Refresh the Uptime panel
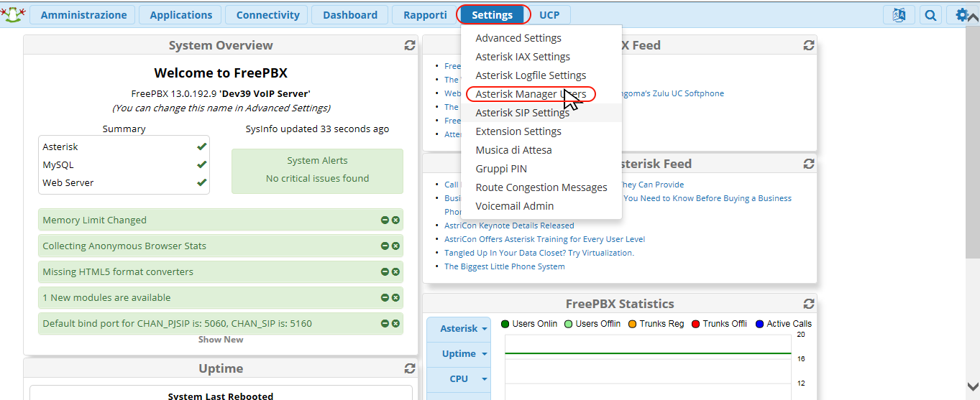This screenshot has width=980, height=400. [410, 368]
